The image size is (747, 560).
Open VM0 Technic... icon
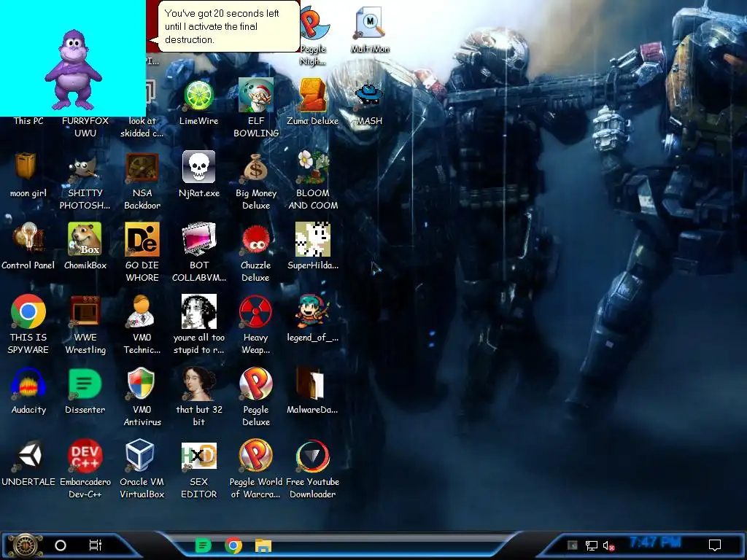pos(142,312)
